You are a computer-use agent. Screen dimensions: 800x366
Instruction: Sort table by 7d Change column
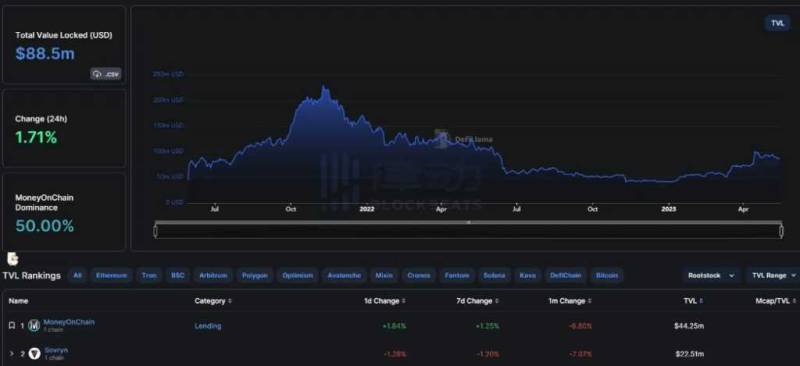pos(477,301)
